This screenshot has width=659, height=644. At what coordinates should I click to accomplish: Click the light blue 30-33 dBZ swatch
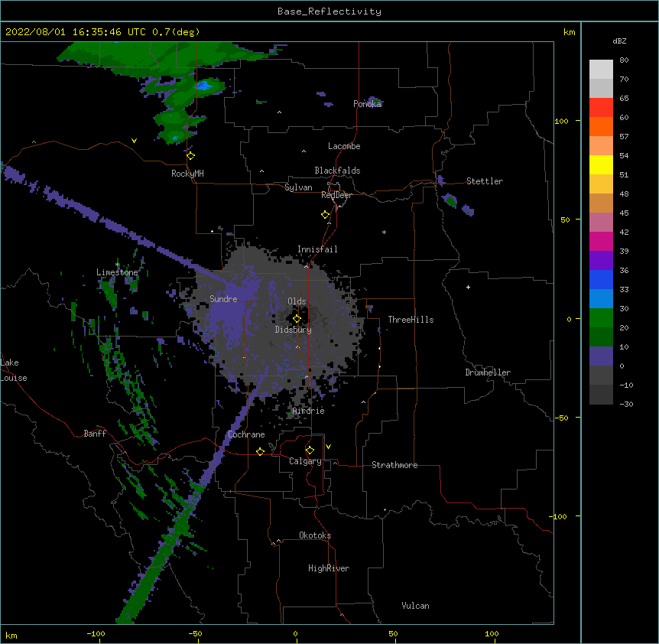pos(601,299)
